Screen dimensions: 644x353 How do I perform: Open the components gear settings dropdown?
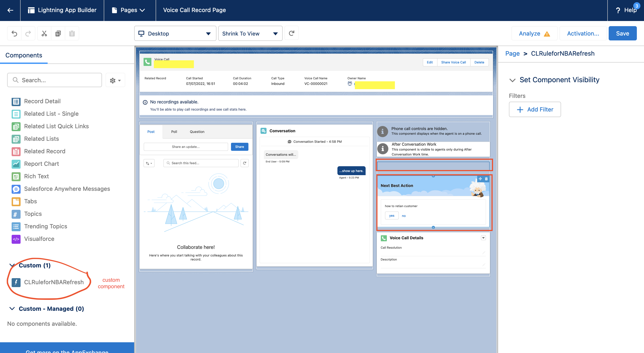[115, 80]
